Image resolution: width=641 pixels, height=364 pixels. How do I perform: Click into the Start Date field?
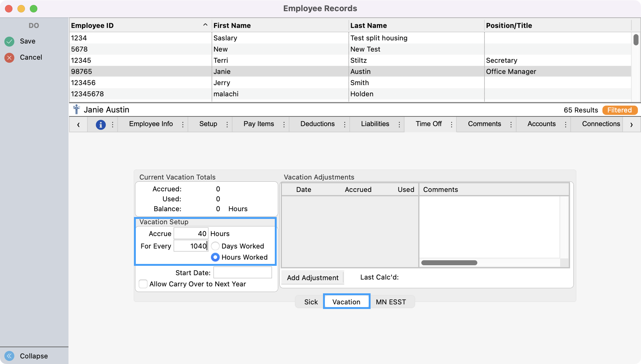[x=243, y=273]
